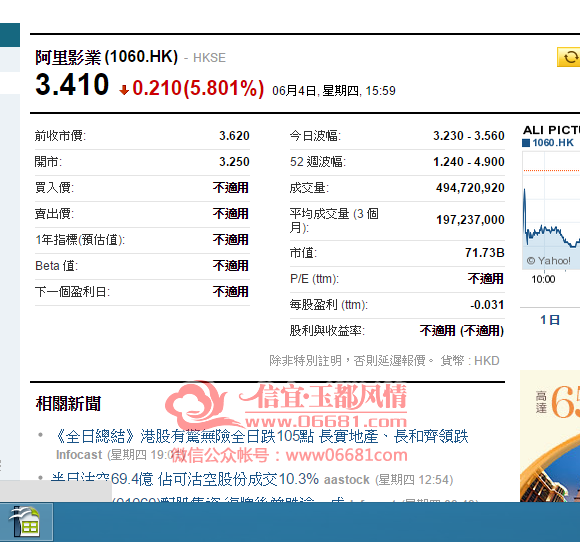
Task: Click the 市值 label
Action: pos(303,253)
